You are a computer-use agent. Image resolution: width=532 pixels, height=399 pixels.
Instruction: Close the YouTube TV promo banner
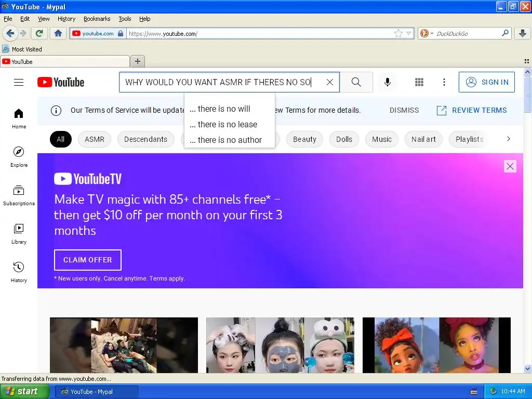pyautogui.click(x=510, y=166)
